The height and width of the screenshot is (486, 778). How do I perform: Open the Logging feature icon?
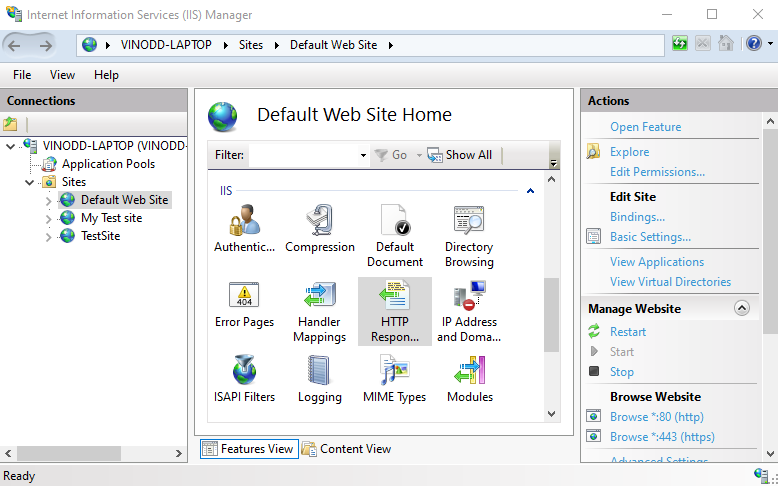(319, 370)
